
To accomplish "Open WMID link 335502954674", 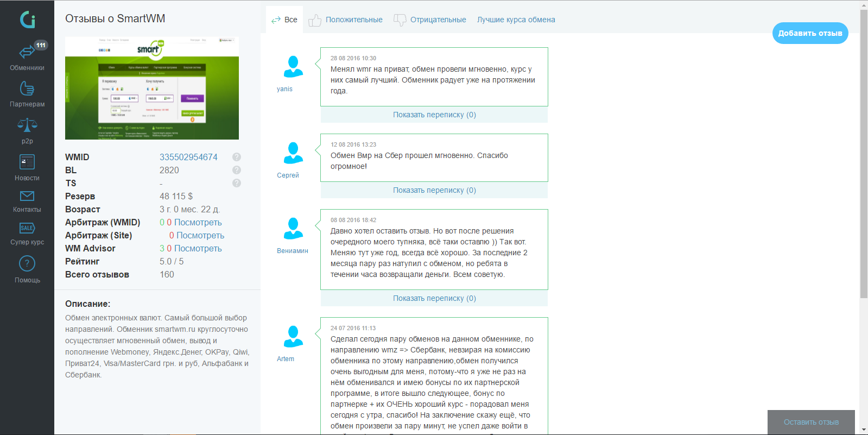I will (188, 157).
